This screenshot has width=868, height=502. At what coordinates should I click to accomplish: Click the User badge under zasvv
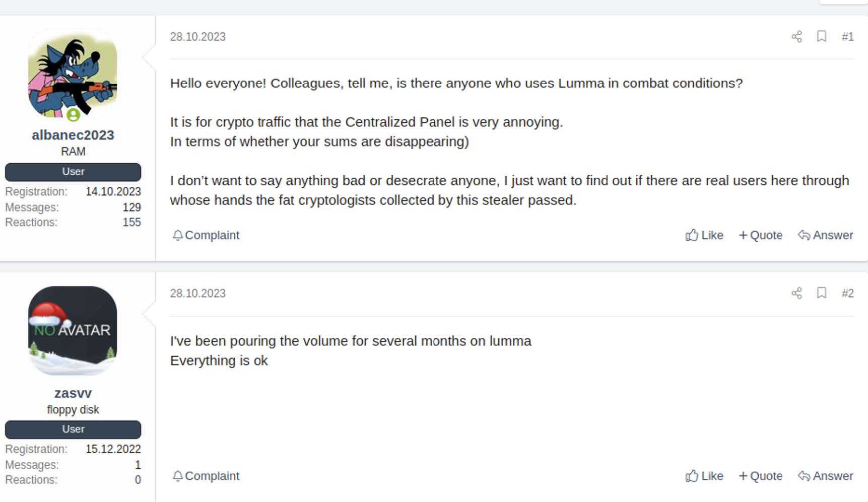73,429
